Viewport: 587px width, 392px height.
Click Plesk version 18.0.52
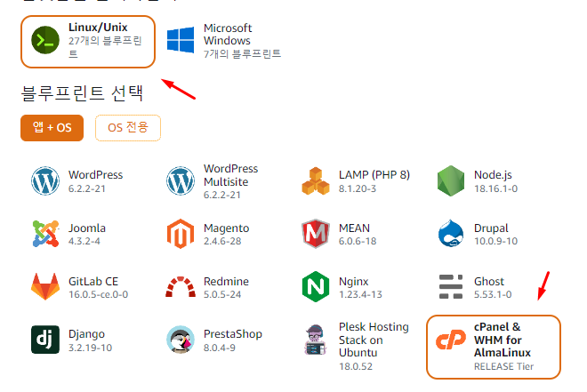[x=356, y=366]
